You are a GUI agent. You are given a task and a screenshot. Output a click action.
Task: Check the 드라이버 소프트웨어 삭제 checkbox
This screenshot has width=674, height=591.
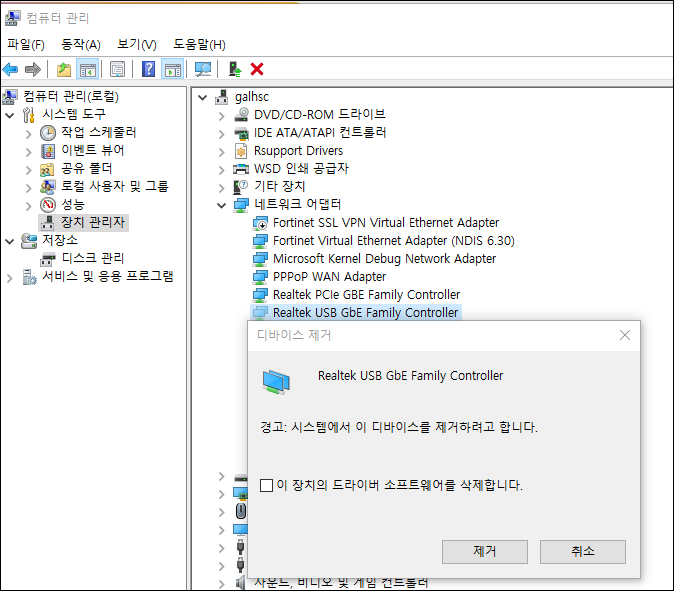[x=266, y=485]
